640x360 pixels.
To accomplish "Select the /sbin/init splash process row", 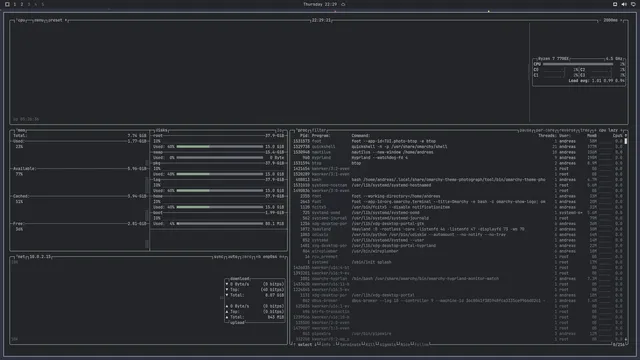I will [x=457, y=262].
